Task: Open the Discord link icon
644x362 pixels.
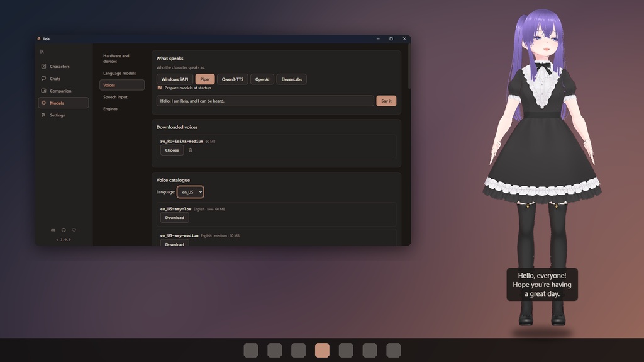Action: pos(53,230)
